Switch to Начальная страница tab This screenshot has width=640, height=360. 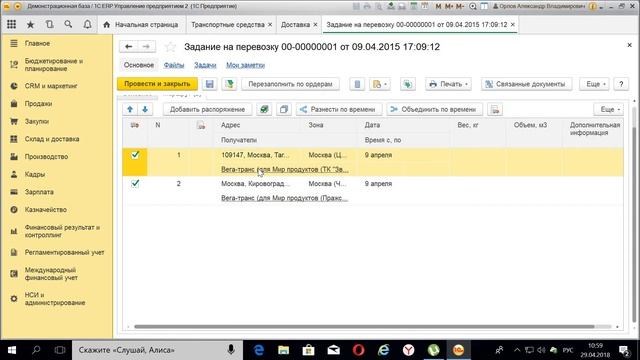(x=142, y=25)
